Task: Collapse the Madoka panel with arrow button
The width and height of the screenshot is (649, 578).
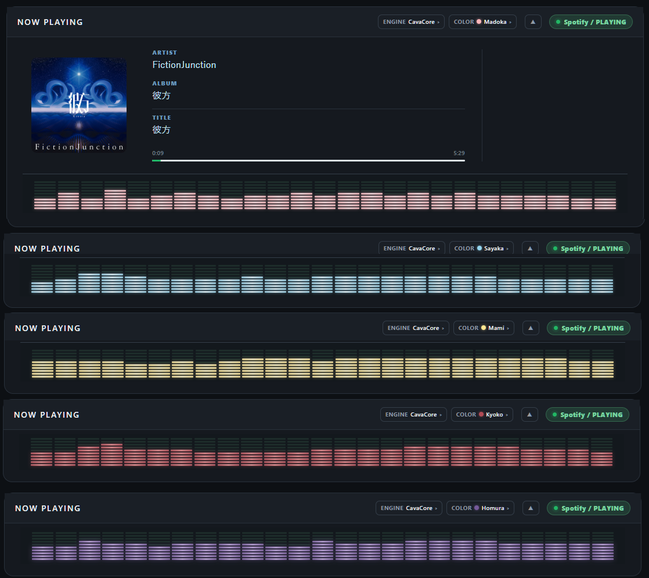Action: click(533, 22)
